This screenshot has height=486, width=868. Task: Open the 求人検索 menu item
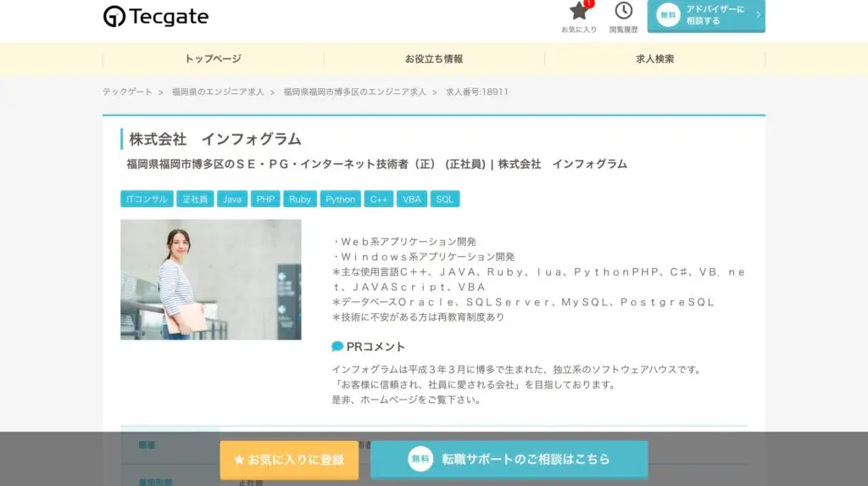click(655, 59)
